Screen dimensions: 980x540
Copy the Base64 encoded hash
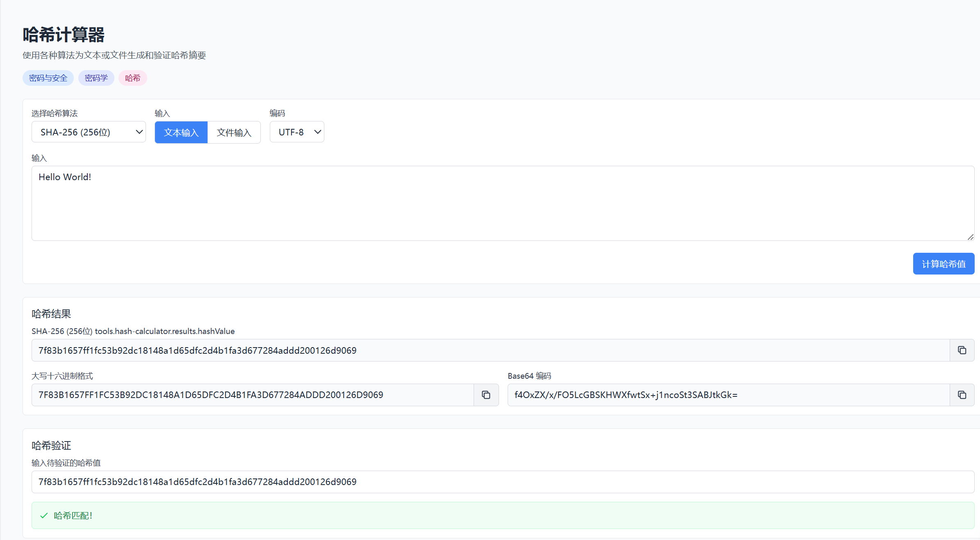point(962,395)
